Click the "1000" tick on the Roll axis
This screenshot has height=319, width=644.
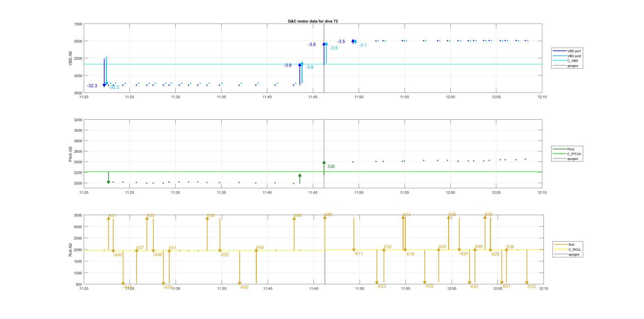point(78,273)
